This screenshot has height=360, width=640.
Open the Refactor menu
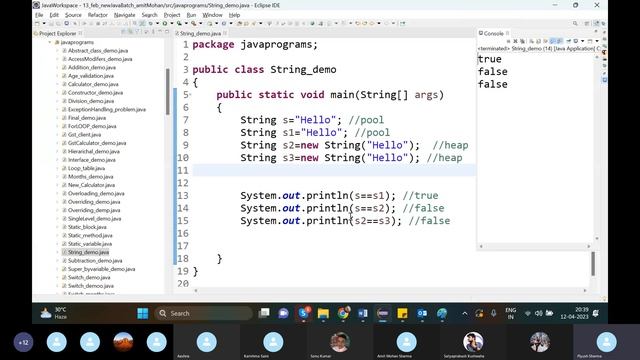pos(98,15)
